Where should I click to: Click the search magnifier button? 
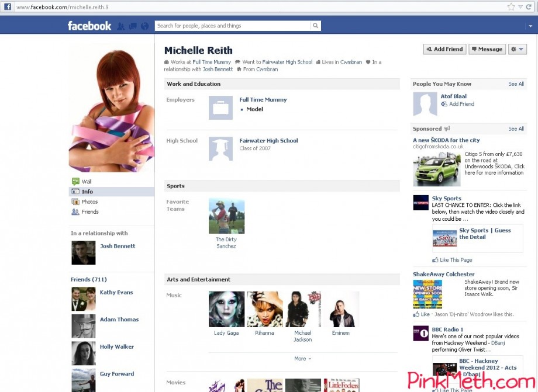315,26
